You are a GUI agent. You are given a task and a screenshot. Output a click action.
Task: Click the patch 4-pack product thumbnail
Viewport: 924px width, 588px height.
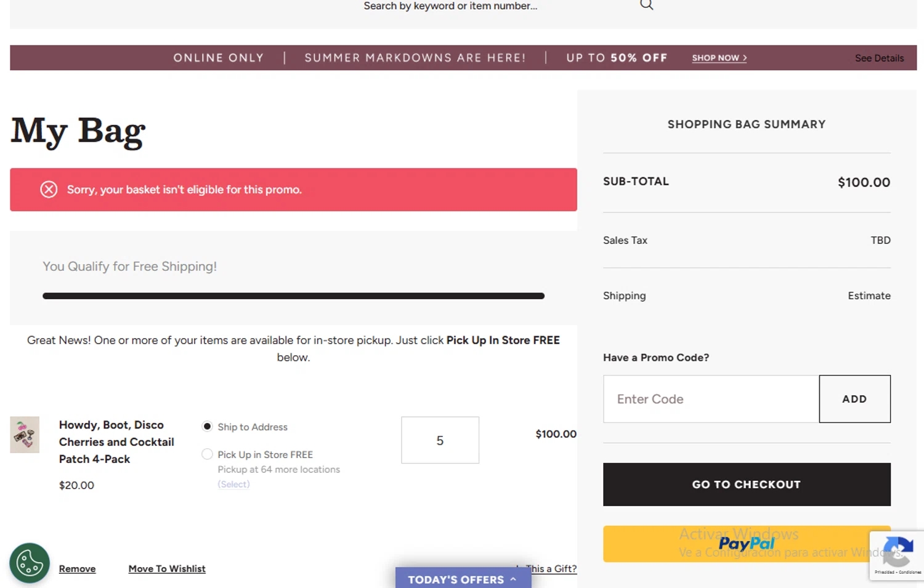[x=25, y=435]
